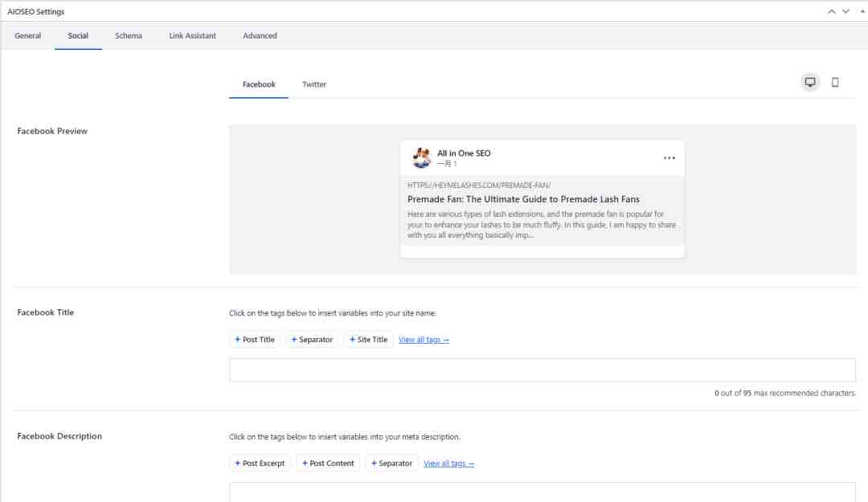Move AIOSEO Settings panel down arrow
Viewport: 868px width, 502px height.
pos(845,11)
